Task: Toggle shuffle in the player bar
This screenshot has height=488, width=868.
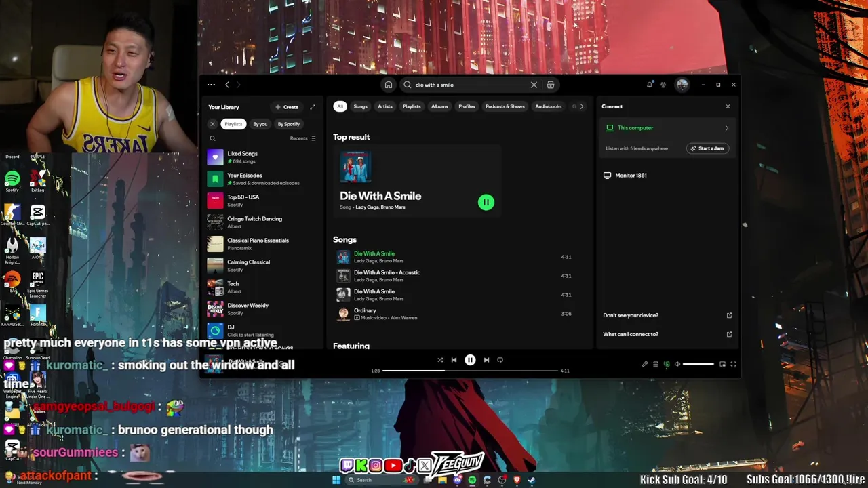Action: click(x=440, y=360)
